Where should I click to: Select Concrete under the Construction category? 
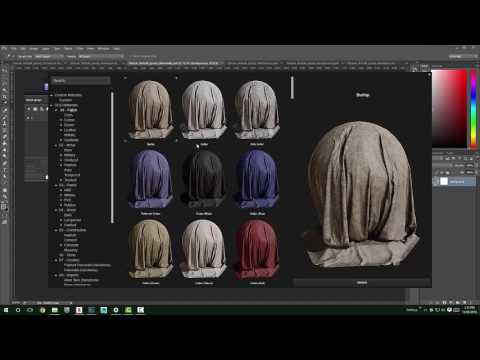(71, 245)
